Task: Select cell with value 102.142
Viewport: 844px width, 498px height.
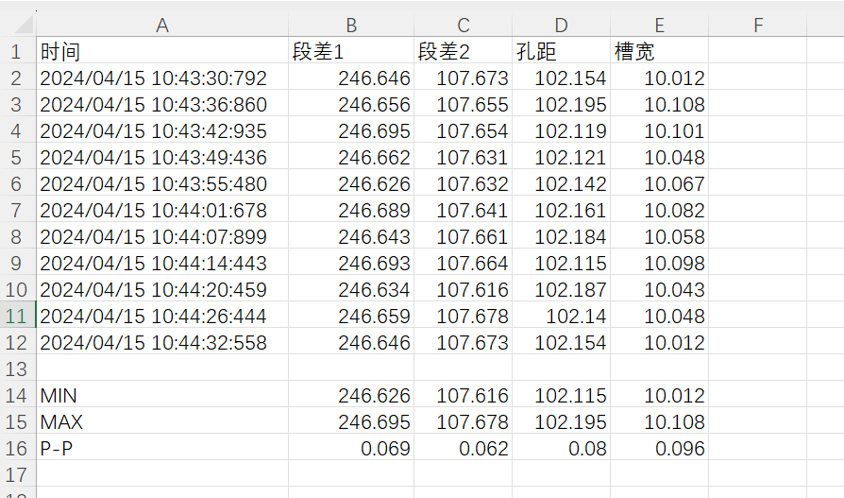Action: (x=561, y=184)
